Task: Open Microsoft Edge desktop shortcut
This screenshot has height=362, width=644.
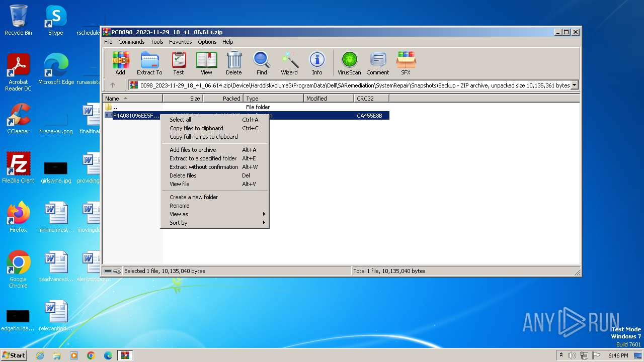Action: [56, 69]
